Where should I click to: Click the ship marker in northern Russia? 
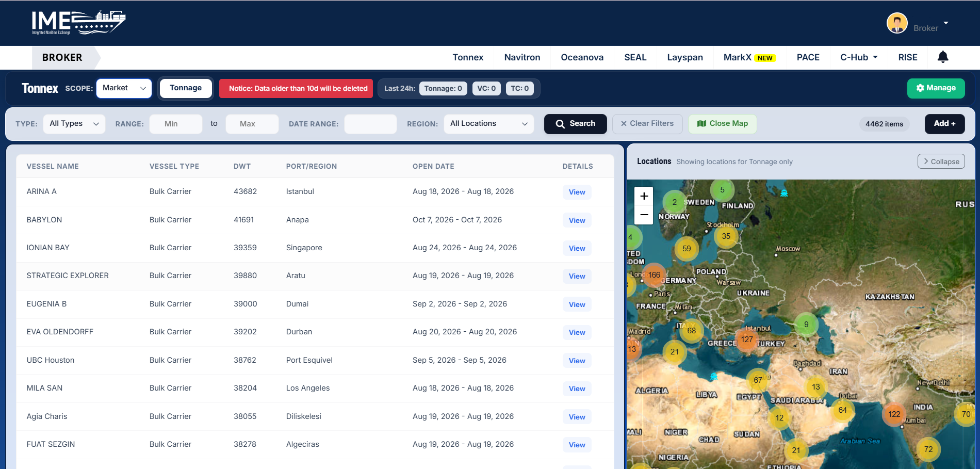point(784,193)
